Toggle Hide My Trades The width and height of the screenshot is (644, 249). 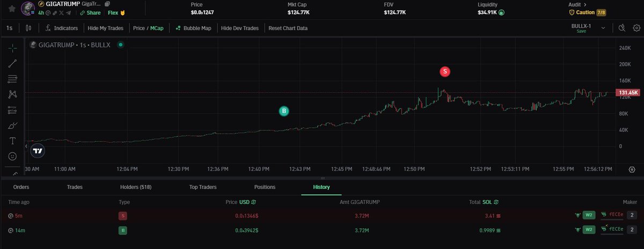click(105, 28)
